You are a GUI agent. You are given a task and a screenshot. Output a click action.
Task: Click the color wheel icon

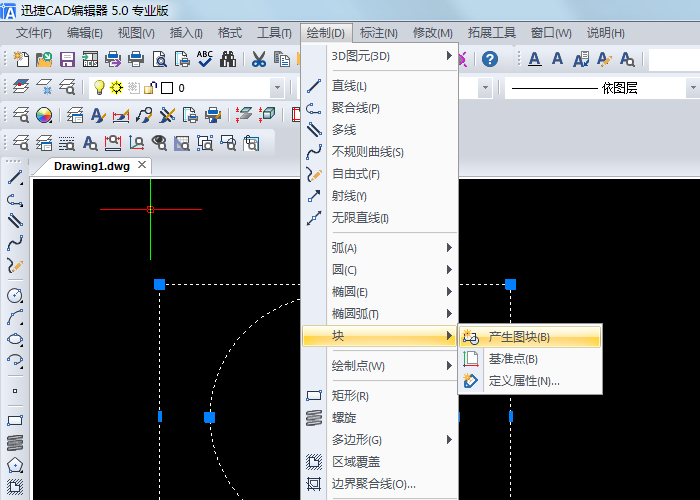click(43, 115)
